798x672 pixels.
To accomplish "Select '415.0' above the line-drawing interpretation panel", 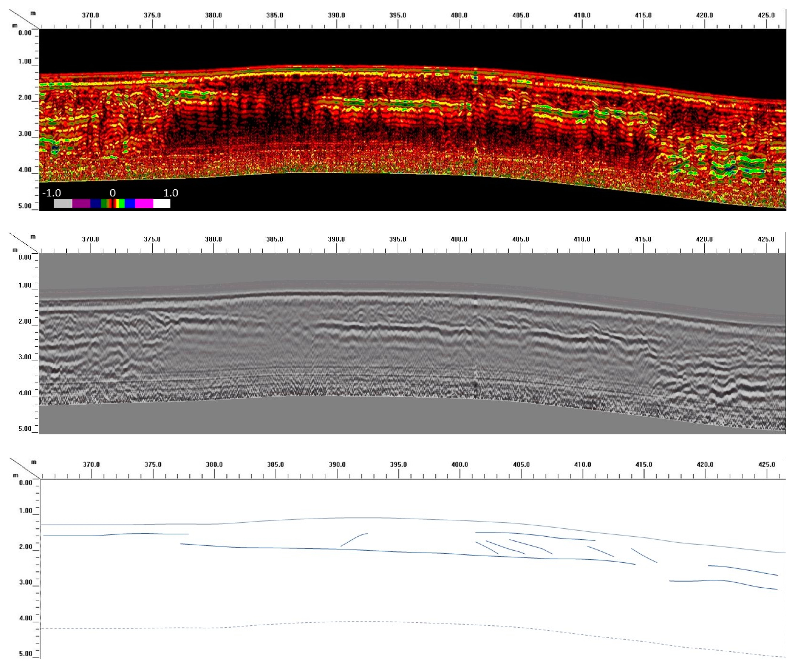I will coord(644,465).
